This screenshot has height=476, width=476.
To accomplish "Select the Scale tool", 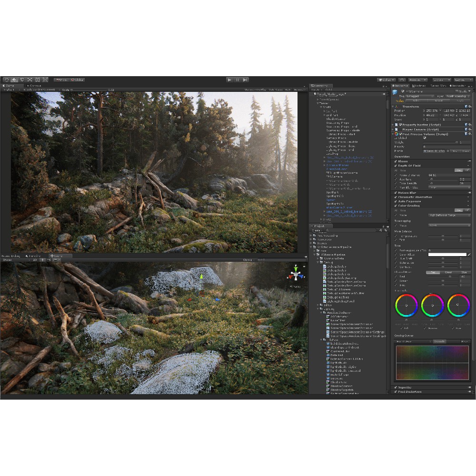I will (30, 80).
